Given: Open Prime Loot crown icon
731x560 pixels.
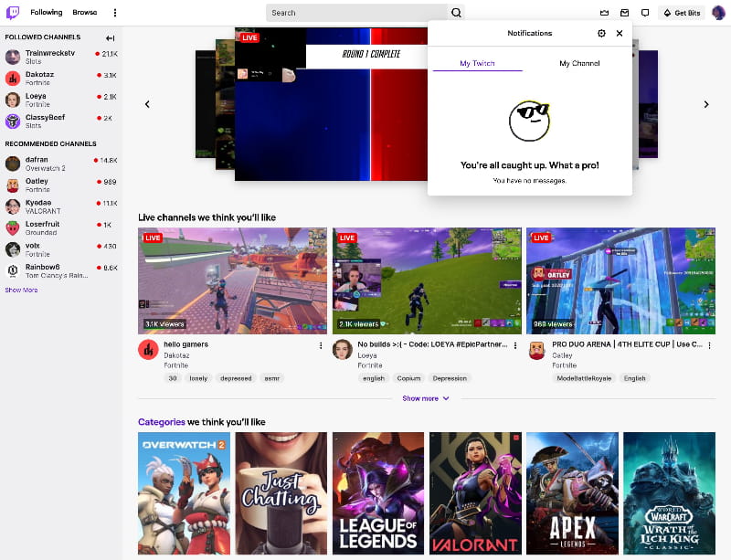Looking at the screenshot, I should 604,13.
